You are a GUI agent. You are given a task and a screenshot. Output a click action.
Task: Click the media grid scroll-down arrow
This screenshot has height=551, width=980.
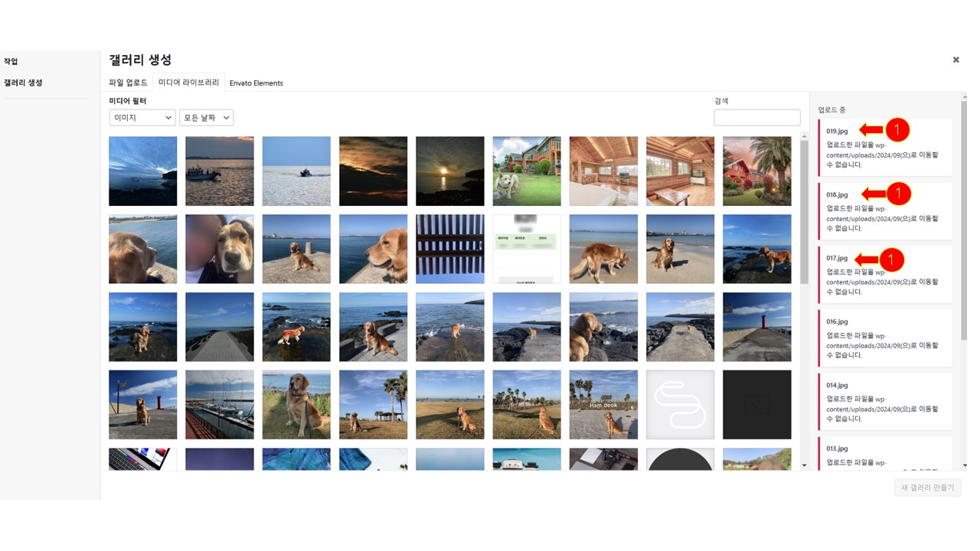point(804,465)
